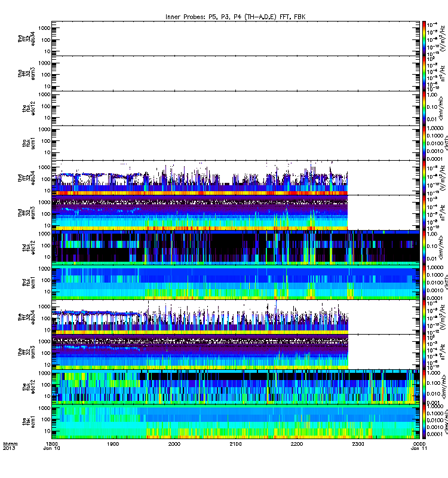Click the 'thd fbk scm1' panel label
448x478 pixels.
click(29, 282)
